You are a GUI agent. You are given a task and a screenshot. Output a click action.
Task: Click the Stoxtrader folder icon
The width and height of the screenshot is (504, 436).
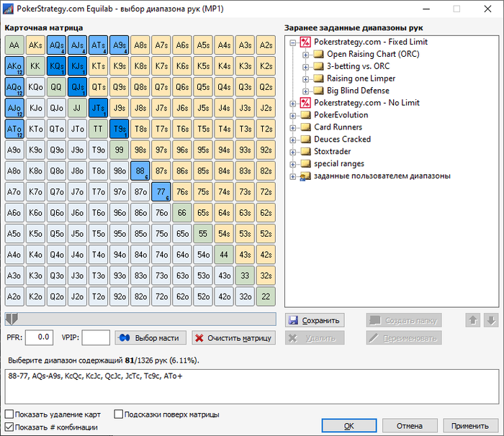[305, 151]
